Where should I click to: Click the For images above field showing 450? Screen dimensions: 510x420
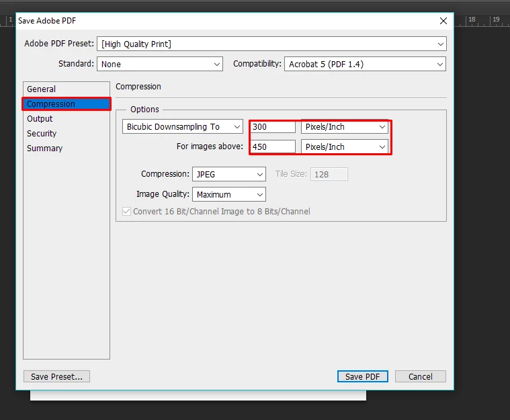(x=273, y=146)
